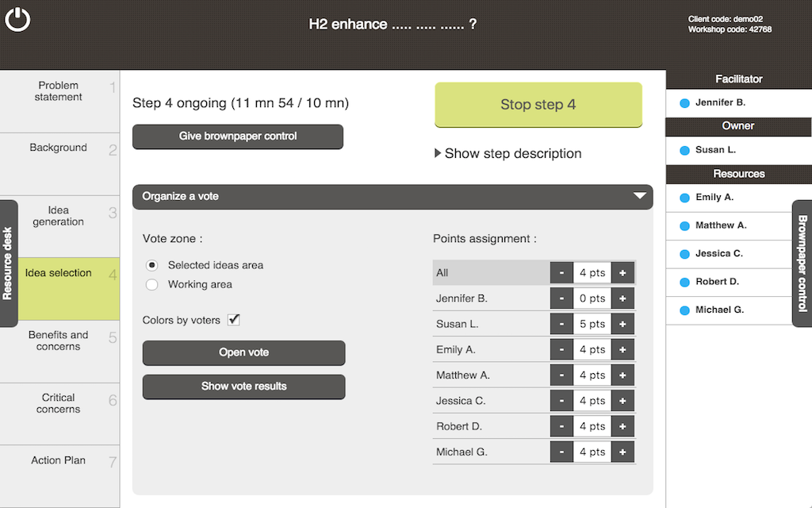
Task: Choose the "Working area" vote zone
Action: (x=152, y=284)
